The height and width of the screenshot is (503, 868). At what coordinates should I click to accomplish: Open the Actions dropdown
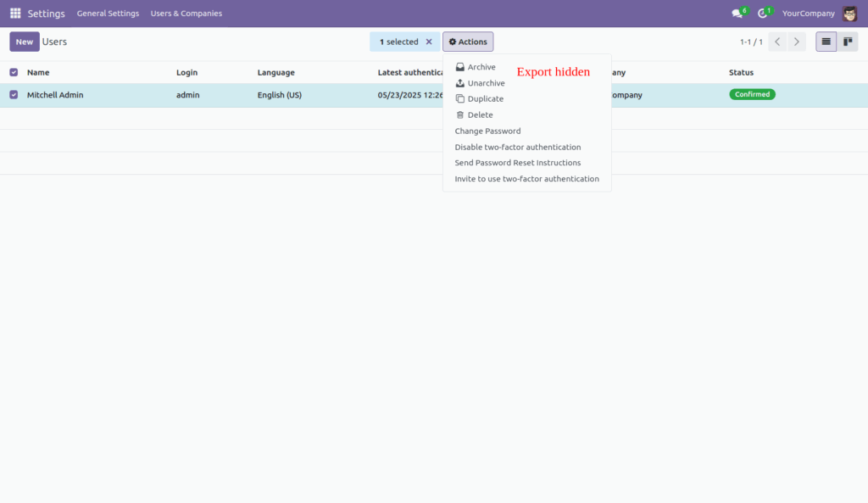coord(467,41)
